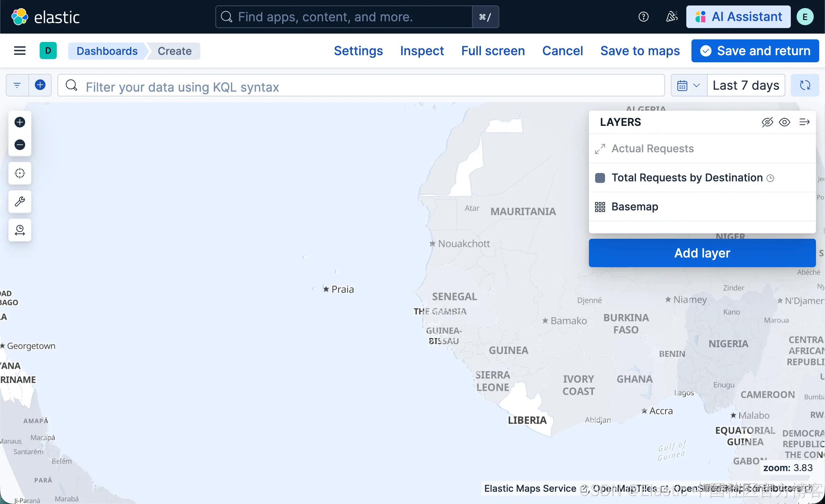Viewport: 825px width, 504px height.
Task: Show all layers with eye icon
Action: pos(784,122)
